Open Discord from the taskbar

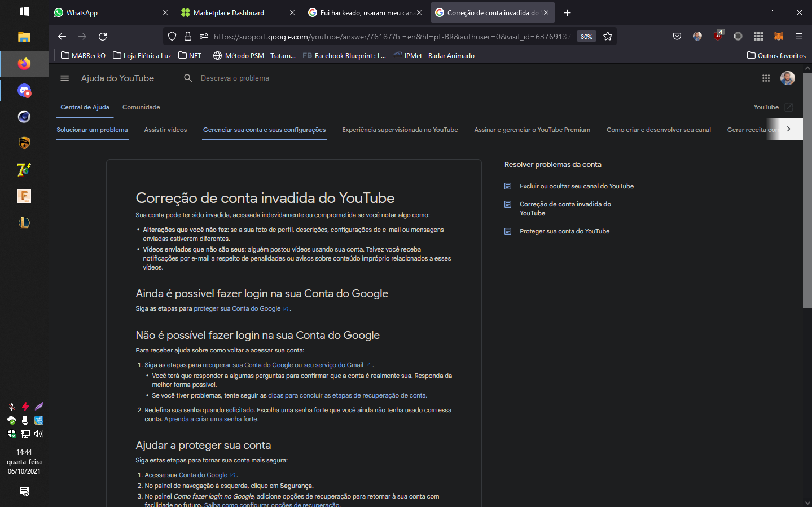point(24,90)
